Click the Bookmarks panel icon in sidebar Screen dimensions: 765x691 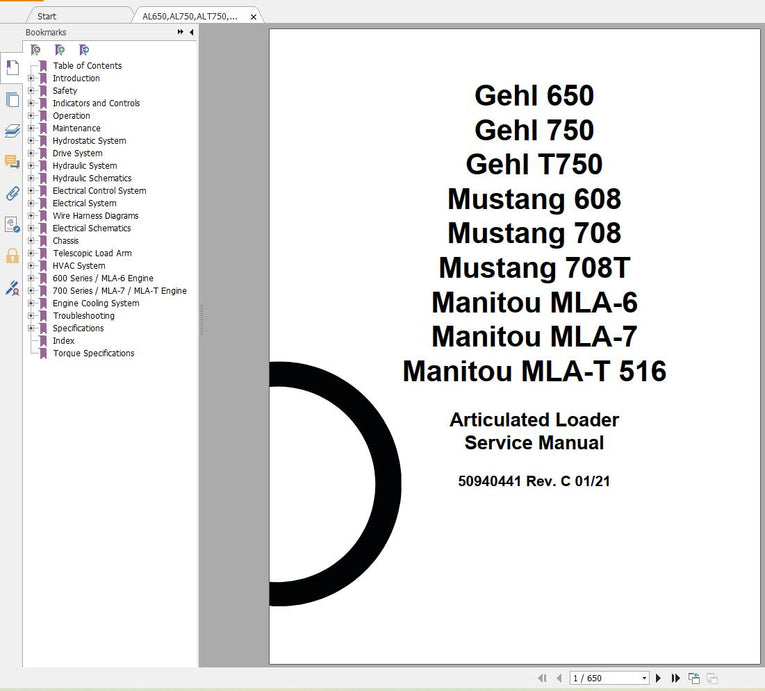12,68
